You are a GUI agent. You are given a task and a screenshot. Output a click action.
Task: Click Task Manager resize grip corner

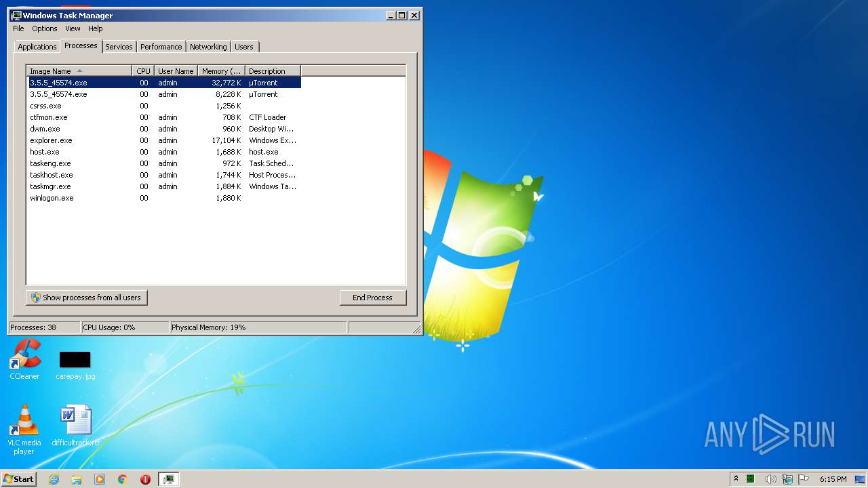(416, 329)
